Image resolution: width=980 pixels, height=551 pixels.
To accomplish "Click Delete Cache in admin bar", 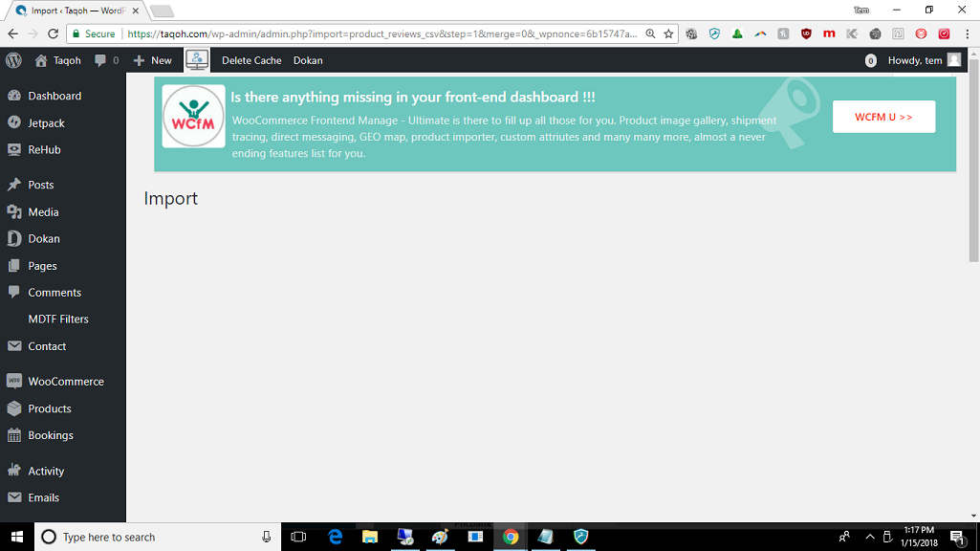I will tap(251, 60).
